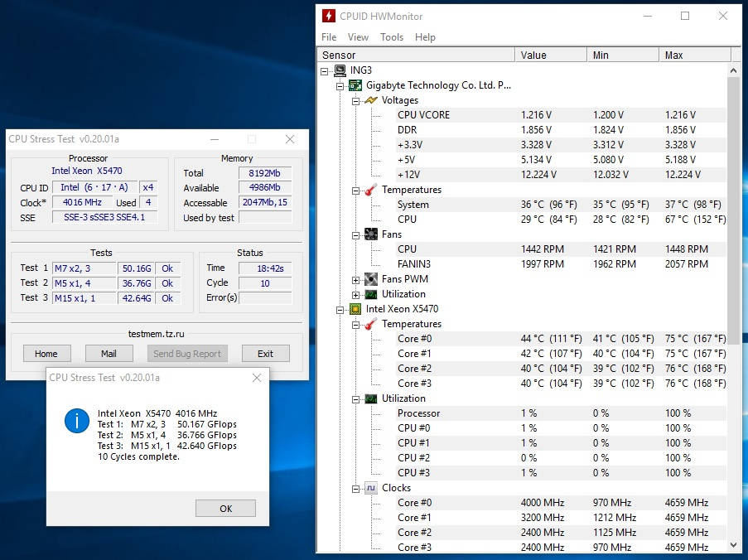Click the Min column header
Viewport: 748px width, 560px height.
click(x=623, y=55)
